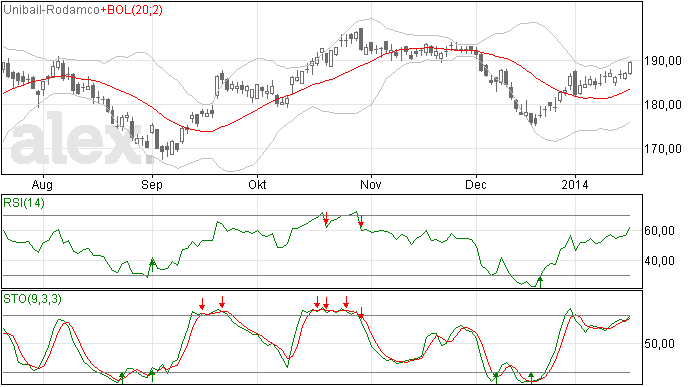Select the Nov date axis label
Screen dimensions: 690x387
[371, 184]
